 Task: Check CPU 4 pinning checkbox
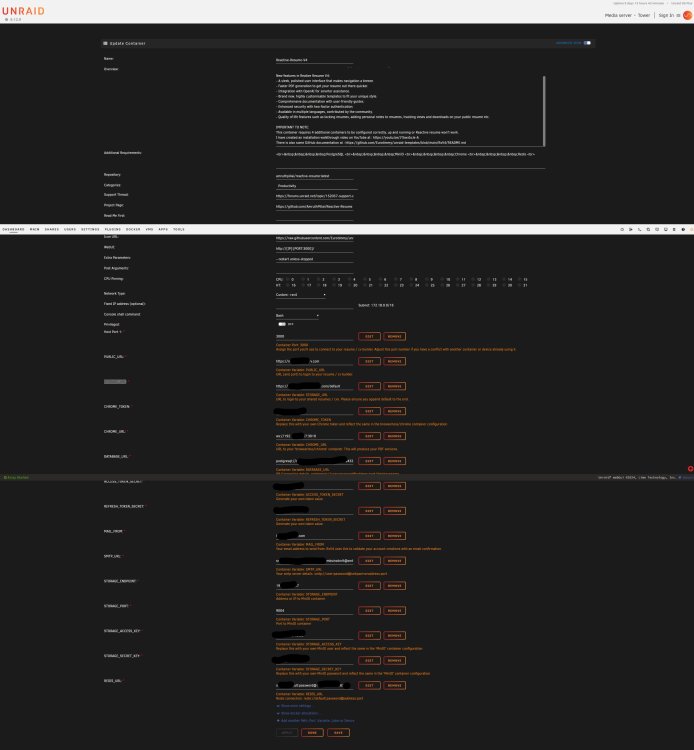point(349,279)
